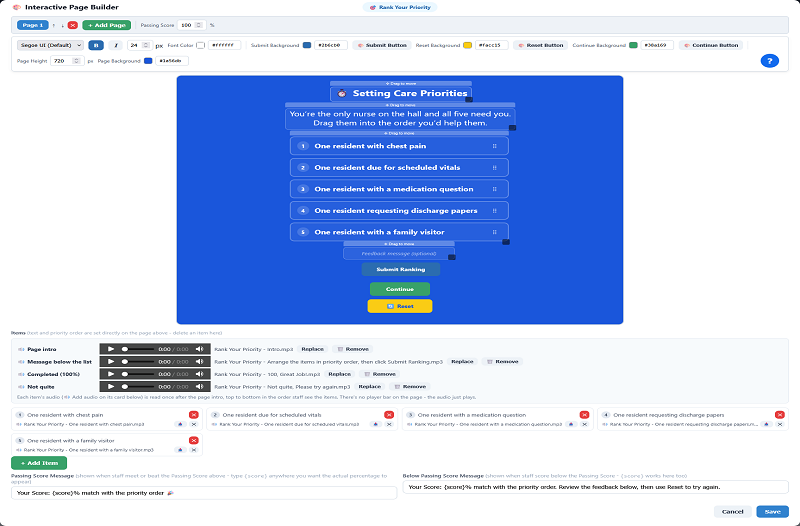
Task: Edit the Below Passing Score Message field
Action: (596, 487)
